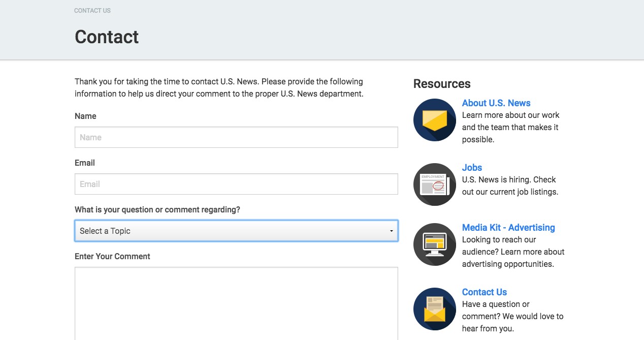
Task: Click the Contact Us breadcrumb
Action: 92,11
